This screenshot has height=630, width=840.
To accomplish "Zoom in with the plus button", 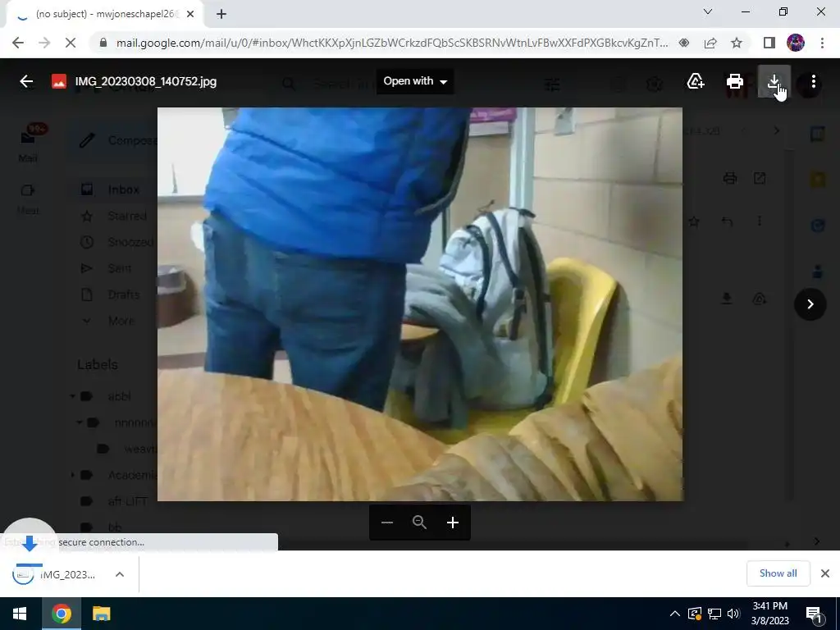I will 452,523.
